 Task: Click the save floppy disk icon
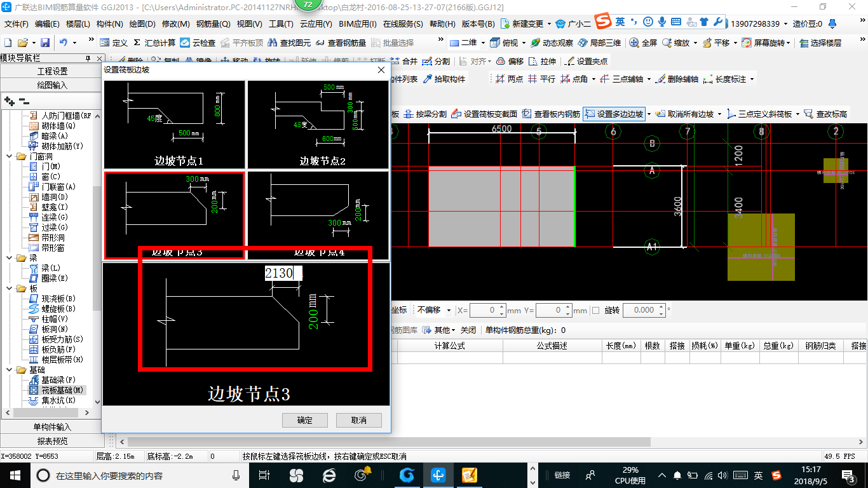[45, 43]
